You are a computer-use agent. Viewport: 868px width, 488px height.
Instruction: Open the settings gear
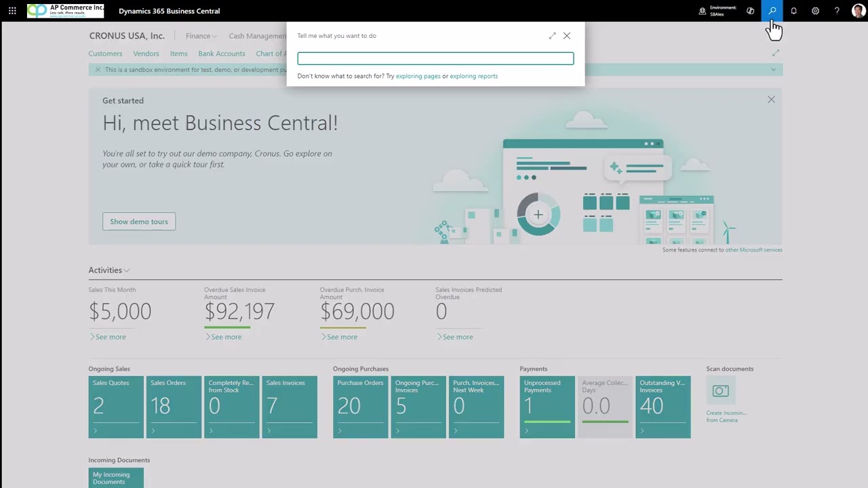[815, 11]
